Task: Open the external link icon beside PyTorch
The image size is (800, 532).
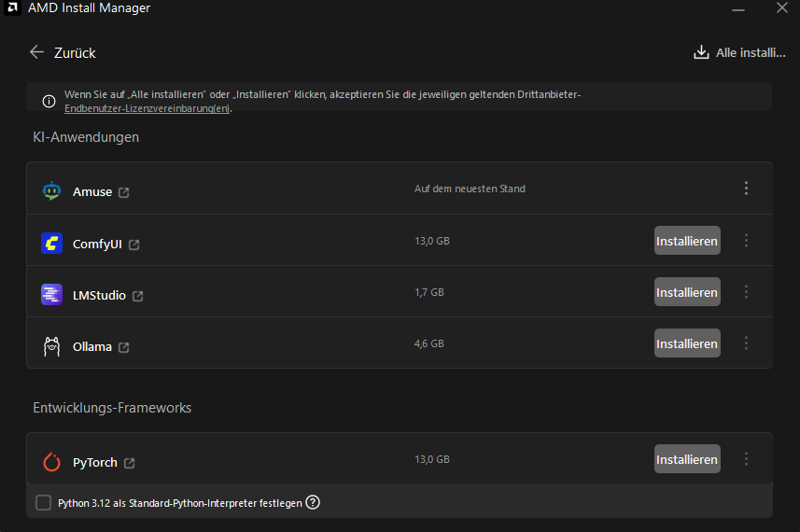Action: [x=130, y=463]
